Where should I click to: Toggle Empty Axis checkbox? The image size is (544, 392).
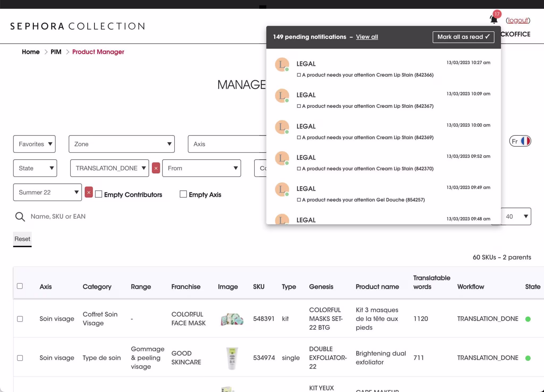point(183,194)
